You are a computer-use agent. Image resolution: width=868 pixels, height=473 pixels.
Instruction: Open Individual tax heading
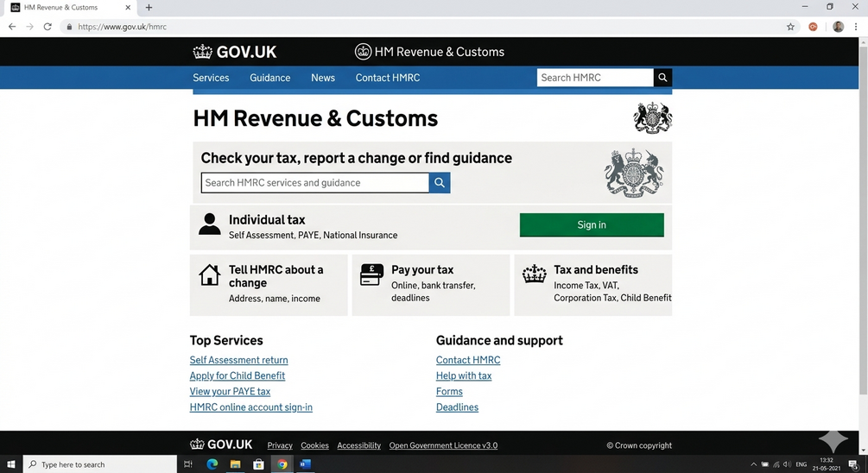tap(267, 219)
